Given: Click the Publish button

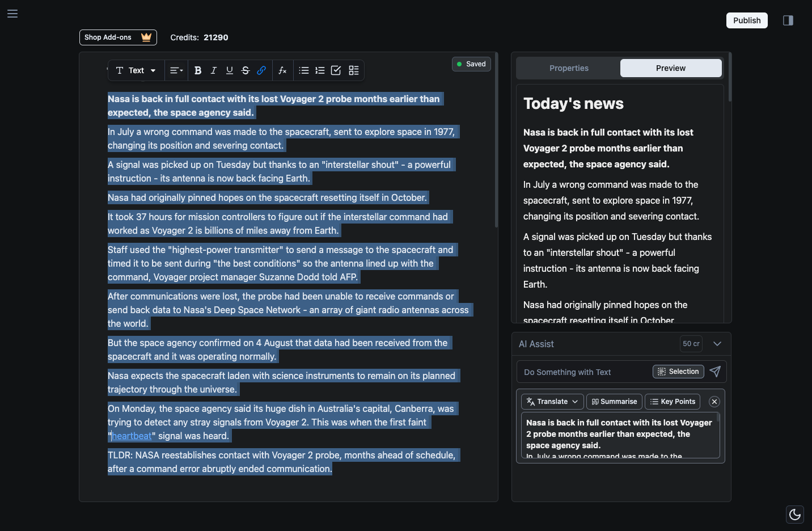Looking at the screenshot, I should pyautogui.click(x=747, y=20).
